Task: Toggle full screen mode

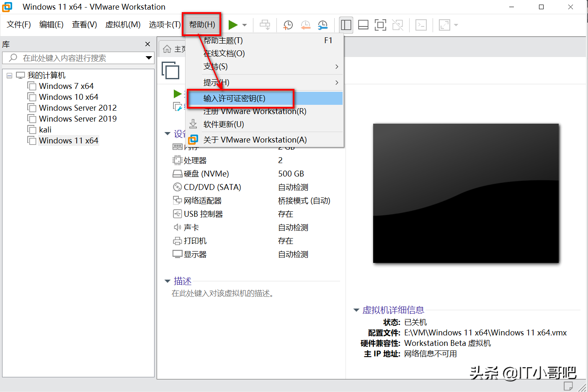Action: pos(380,25)
